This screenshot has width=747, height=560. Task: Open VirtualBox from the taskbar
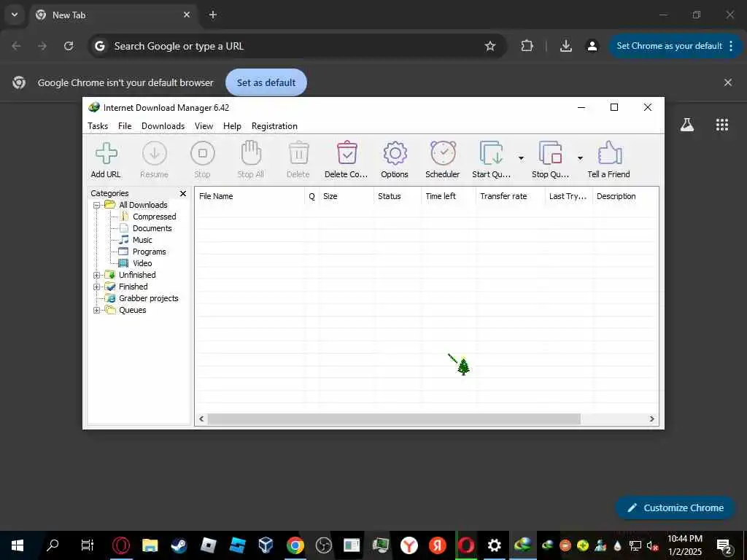pos(266,545)
